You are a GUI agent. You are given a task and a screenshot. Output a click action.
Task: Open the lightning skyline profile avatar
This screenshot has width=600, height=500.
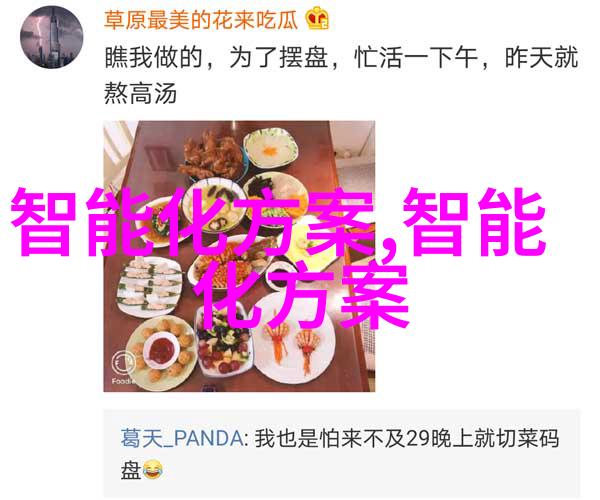click(x=52, y=37)
